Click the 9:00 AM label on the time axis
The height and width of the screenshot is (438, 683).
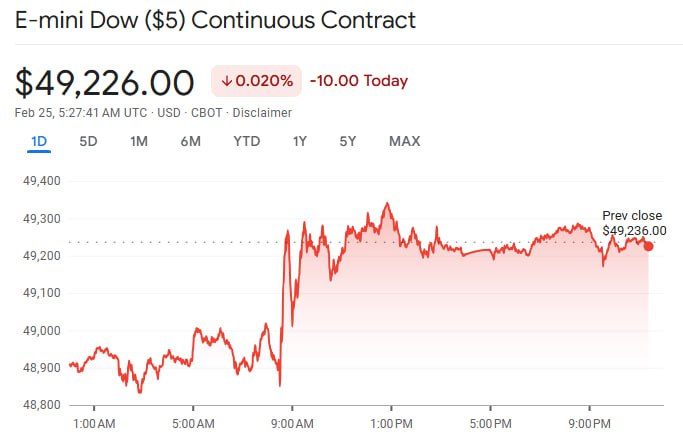291,423
